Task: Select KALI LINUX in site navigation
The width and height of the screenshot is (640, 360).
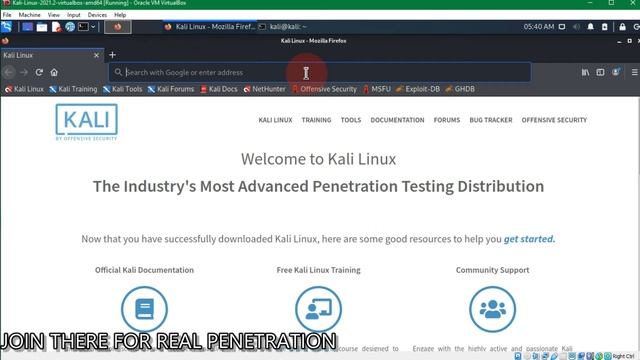Action: click(276, 120)
